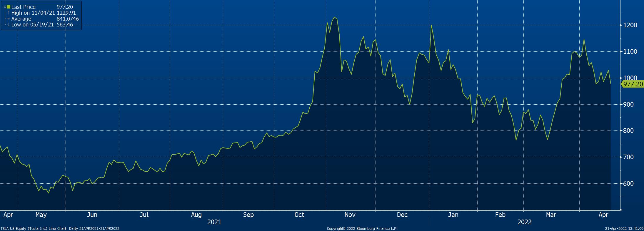Collapse the legend tree using the minus box
The width and height of the screenshot is (644, 231).
(5, 7)
